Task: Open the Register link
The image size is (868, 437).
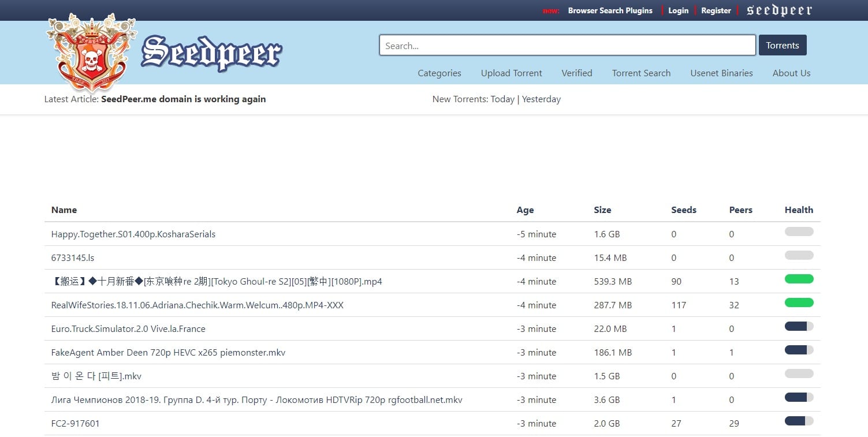Action: tap(716, 10)
